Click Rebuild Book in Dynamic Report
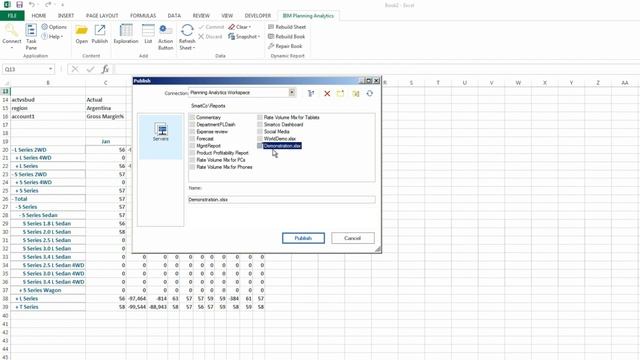The image size is (640, 360). click(x=287, y=36)
